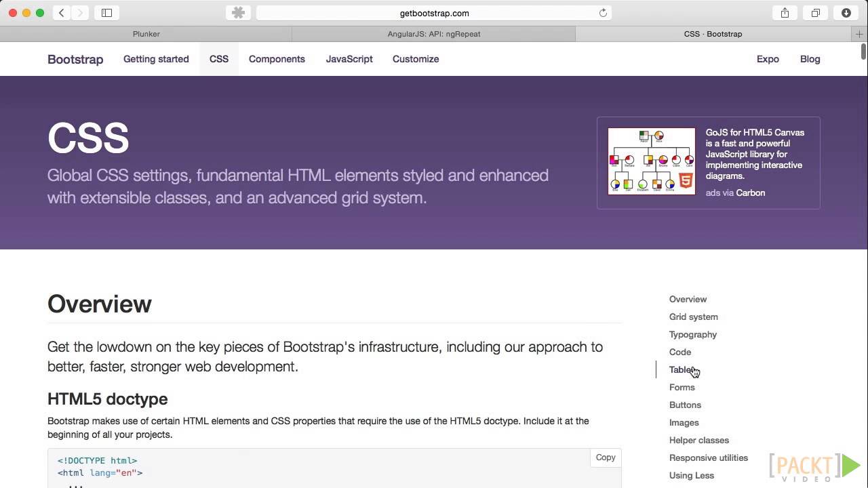Image resolution: width=868 pixels, height=488 pixels.
Task: Click the GoJS diagram ad thumbnail
Action: (652, 161)
